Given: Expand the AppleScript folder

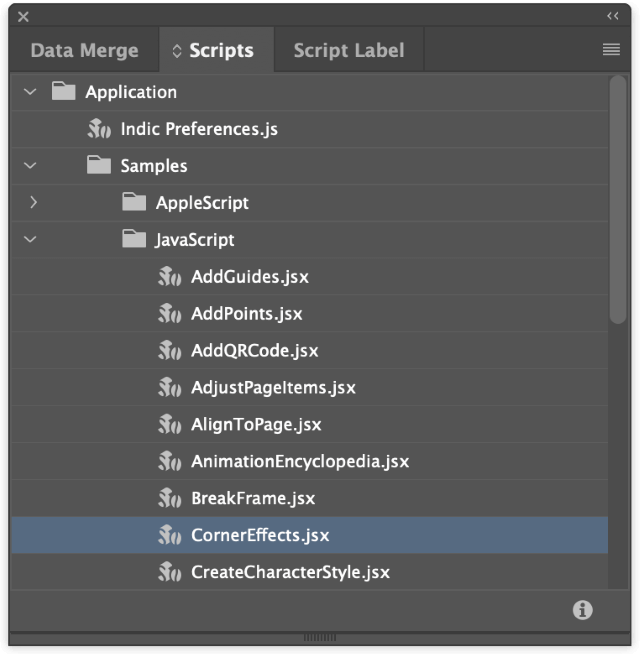Looking at the screenshot, I should (x=33, y=202).
